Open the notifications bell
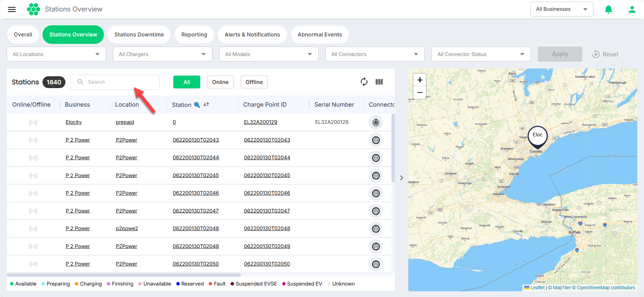Viewport: 644px width, 297px height. pyautogui.click(x=609, y=9)
